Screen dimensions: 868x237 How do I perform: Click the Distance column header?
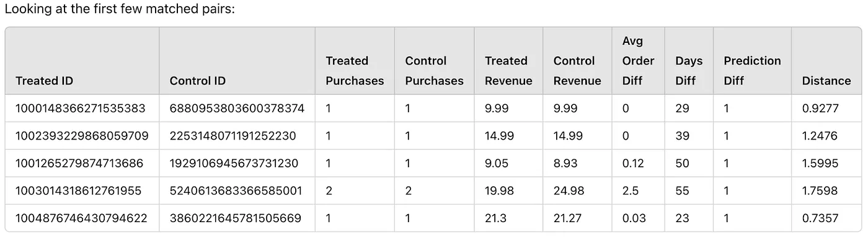826,81
